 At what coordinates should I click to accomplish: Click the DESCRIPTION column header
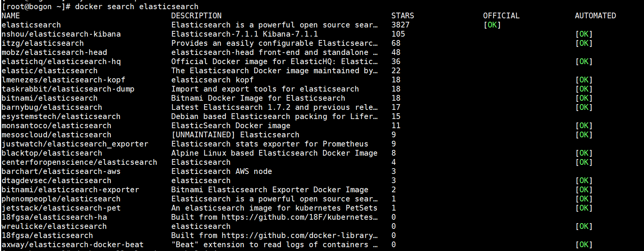(x=196, y=16)
